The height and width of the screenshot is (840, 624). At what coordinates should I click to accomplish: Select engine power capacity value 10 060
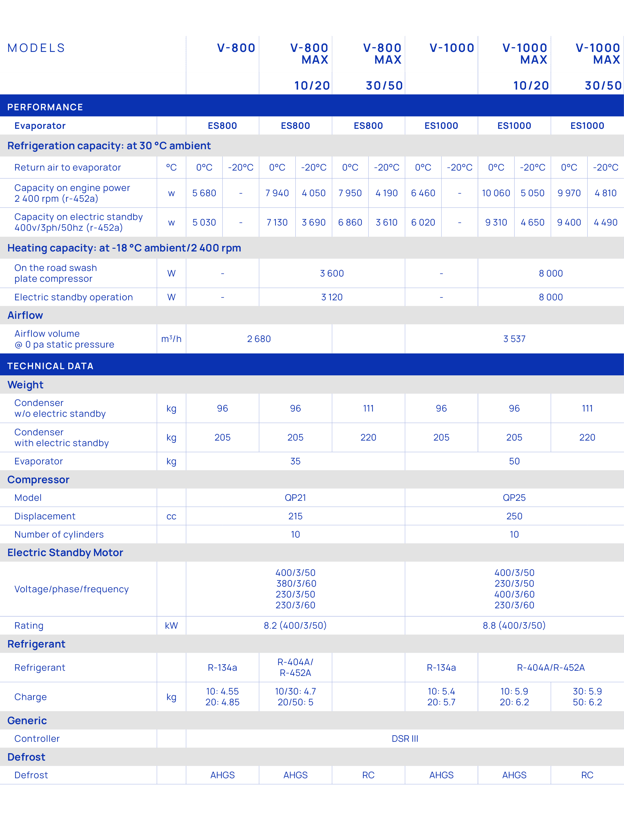(496, 193)
